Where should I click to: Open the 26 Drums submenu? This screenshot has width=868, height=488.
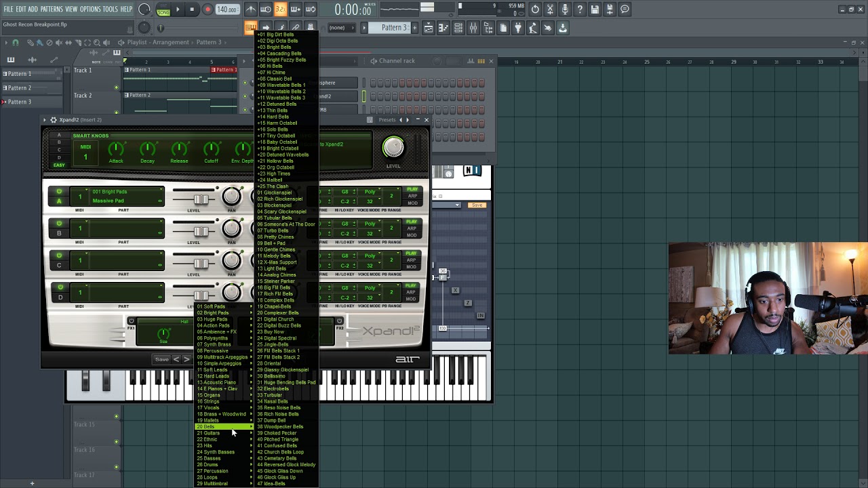click(224, 465)
